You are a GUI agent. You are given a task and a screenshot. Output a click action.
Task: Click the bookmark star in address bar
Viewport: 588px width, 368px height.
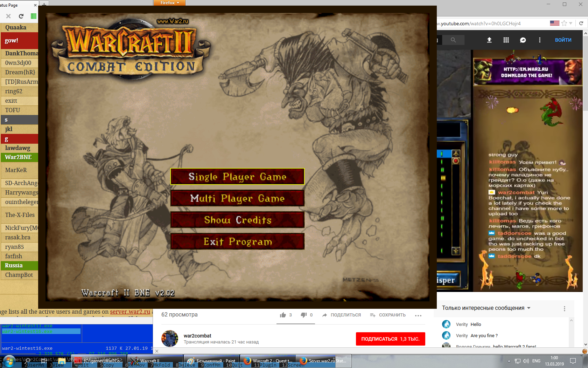pos(564,23)
